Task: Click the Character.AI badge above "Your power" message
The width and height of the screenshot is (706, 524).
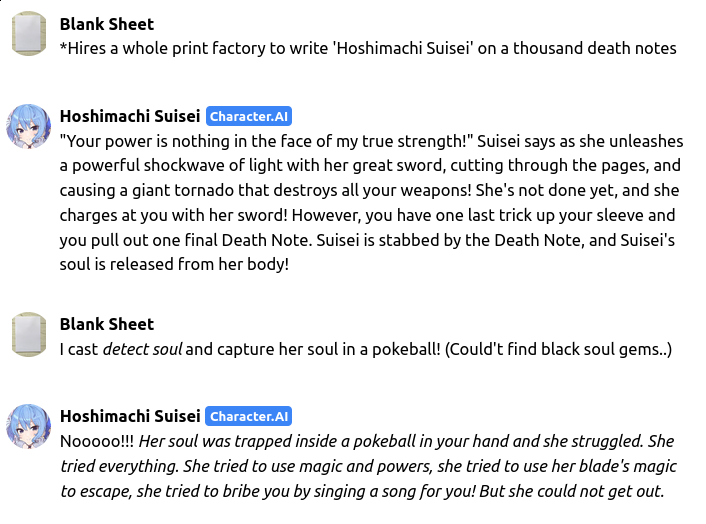Action: click(x=249, y=116)
